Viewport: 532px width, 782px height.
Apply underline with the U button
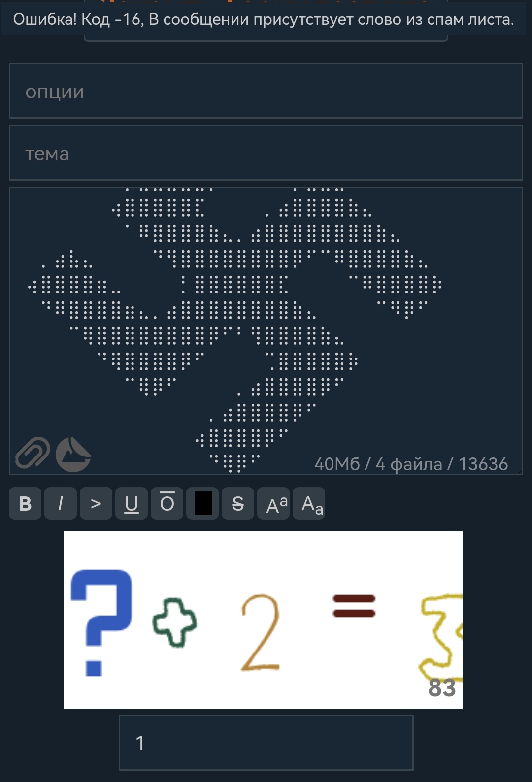click(x=132, y=503)
